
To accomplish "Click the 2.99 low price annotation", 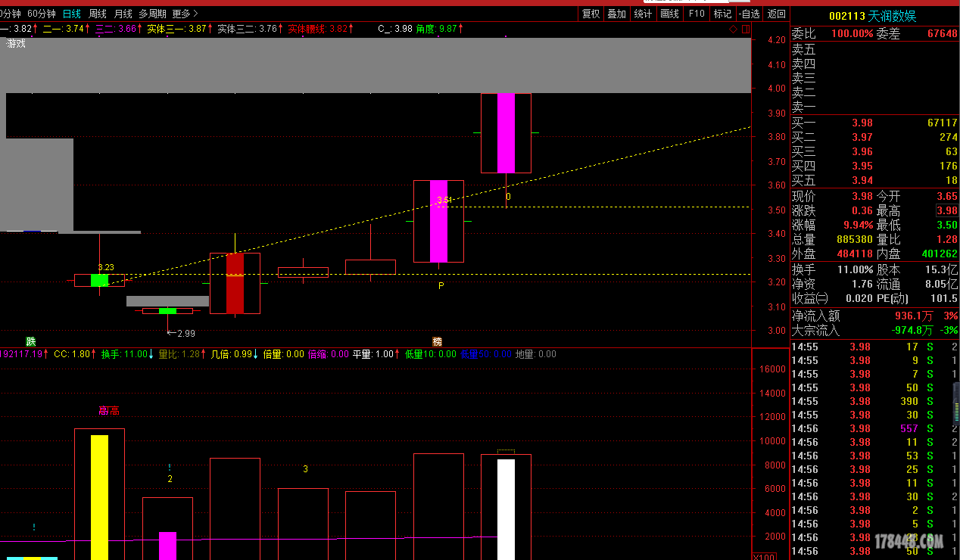I will 181,333.
